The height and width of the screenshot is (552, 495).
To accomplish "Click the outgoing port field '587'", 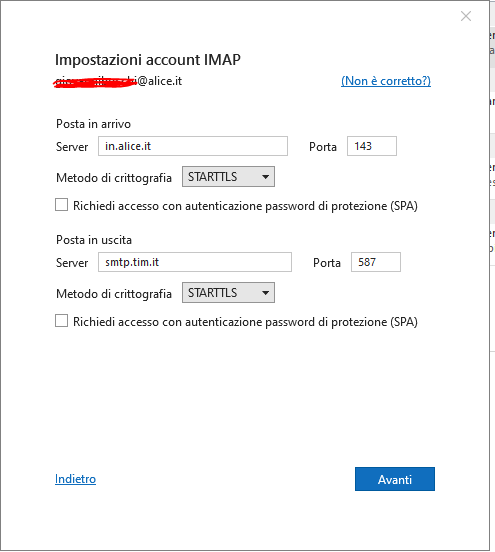I will point(376,262).
